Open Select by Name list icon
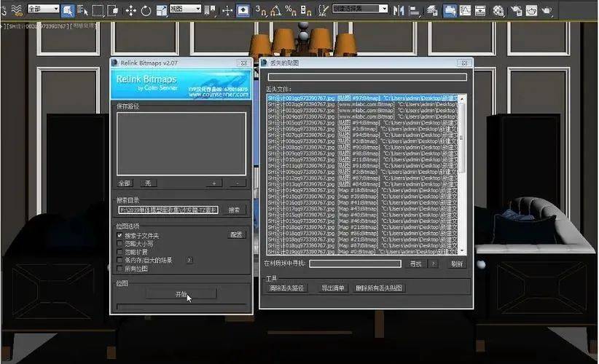Image resolution: width=599 pixels, height=364 pixels. pos(82,10)
